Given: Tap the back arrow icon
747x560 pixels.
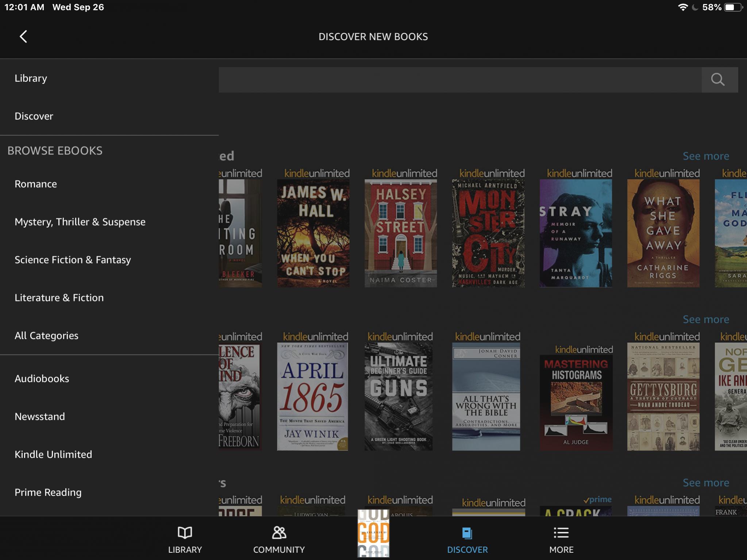Looking at the screenshot, I should click(x=23, y=36).
